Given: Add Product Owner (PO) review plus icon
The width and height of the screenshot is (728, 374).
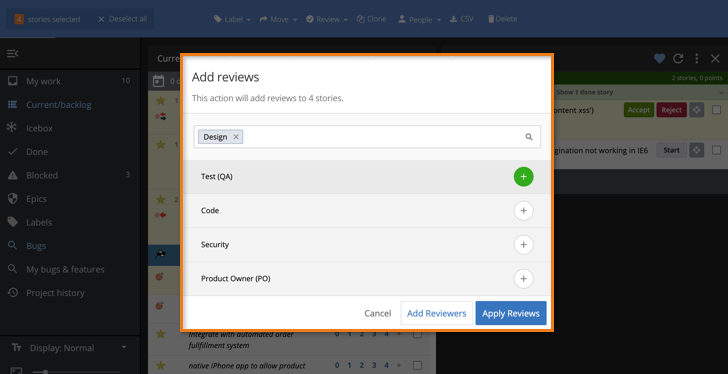Looking at the screenshot, I should pyautogui.click(x=523, y=278).
